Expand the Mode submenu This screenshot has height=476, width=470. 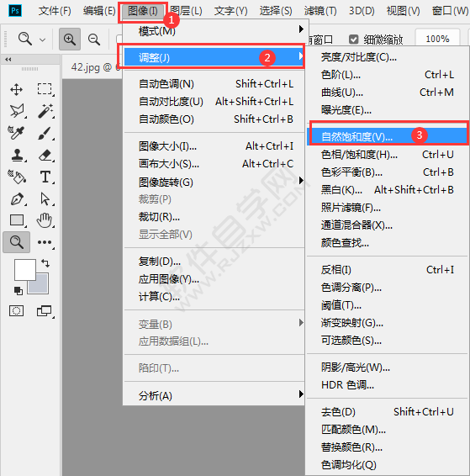[214, 30]
